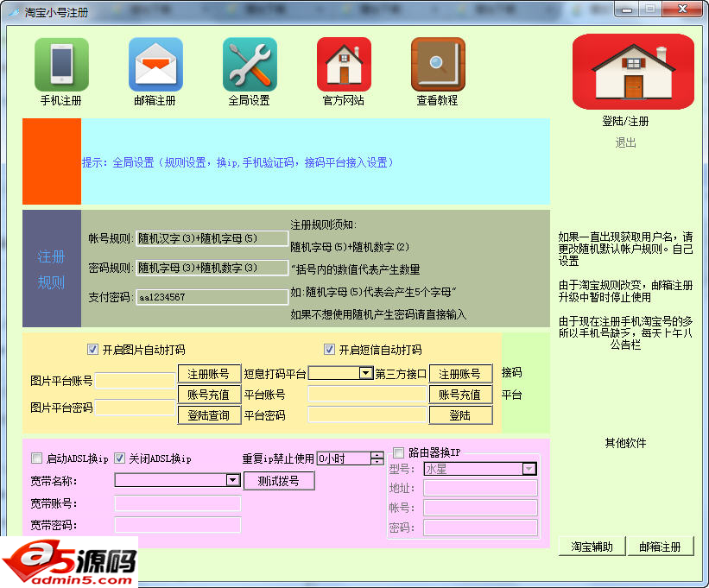
Task: Focus the 支付密码 input field
Action: [212, 297]
